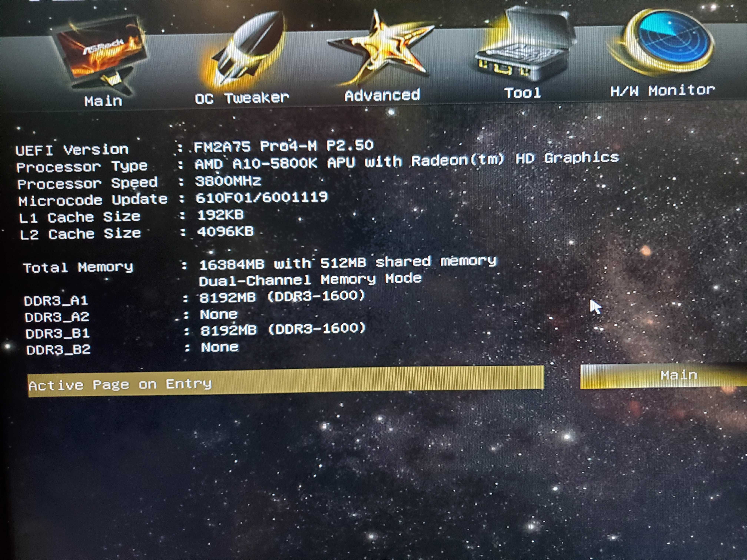Click the DDR3_A2 slot label
This screenshot has height=560, width=747.
57,317
